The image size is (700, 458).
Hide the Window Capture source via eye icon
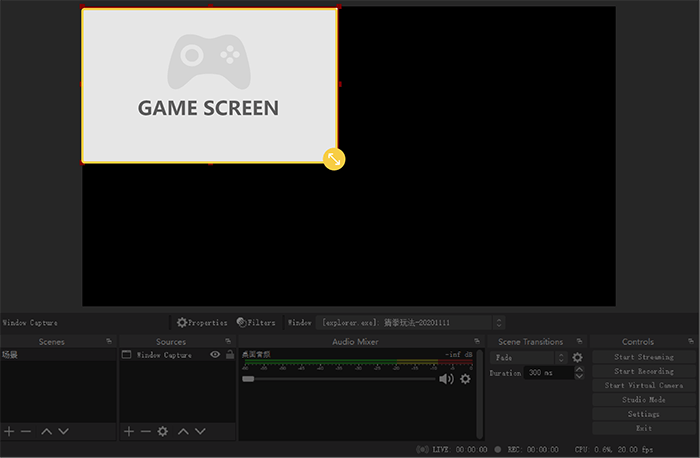tap(214, 355)
